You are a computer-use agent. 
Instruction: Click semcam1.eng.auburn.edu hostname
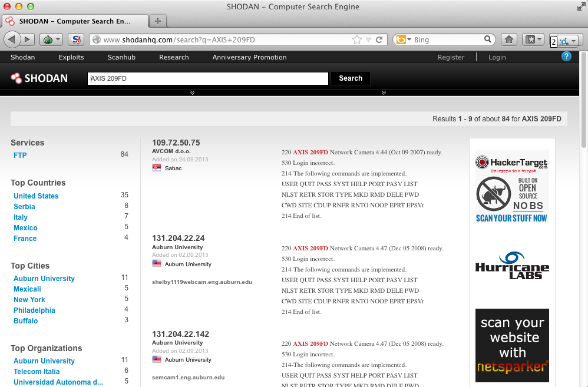(189, 378)
